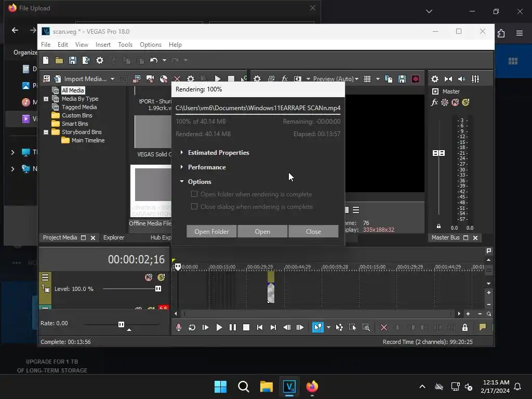Toggle lock envelopes padlock icon in transport
This screenshot has width=532, height=399.
tap(465, 327)
